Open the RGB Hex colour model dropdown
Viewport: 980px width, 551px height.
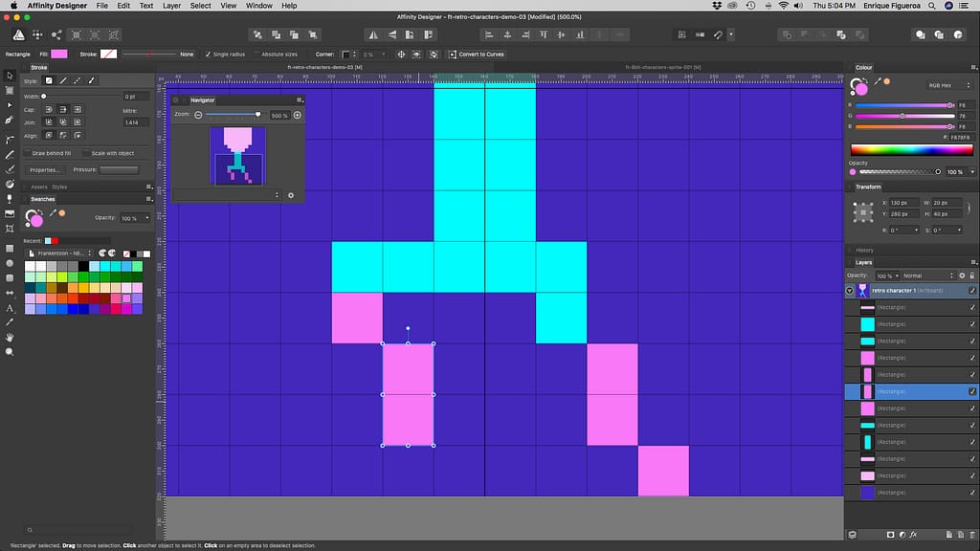tap(942, 85)
